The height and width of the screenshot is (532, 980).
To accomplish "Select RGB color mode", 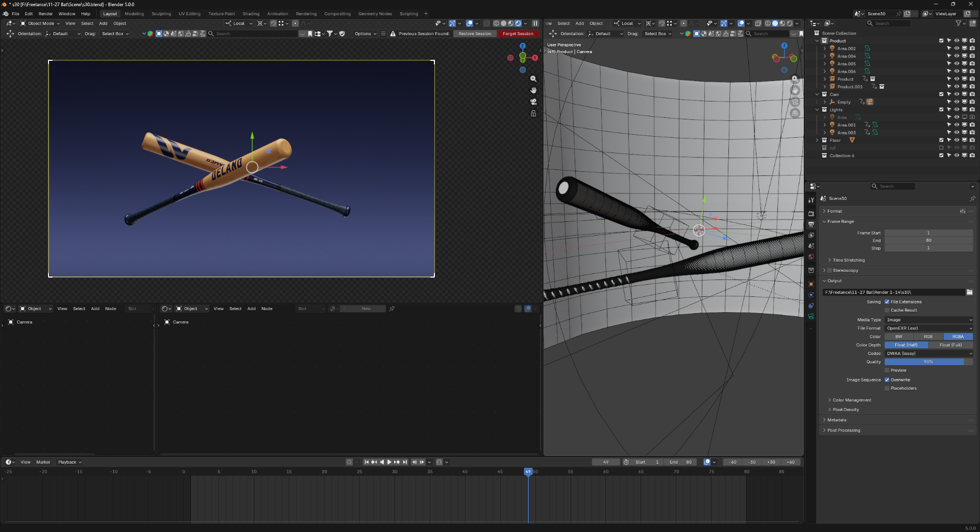I will click(928, 337).
